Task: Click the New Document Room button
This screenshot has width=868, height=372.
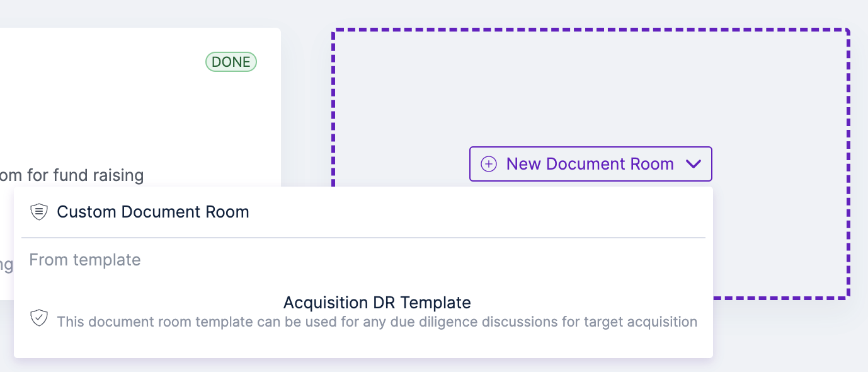Action: [x=590, y=164]
